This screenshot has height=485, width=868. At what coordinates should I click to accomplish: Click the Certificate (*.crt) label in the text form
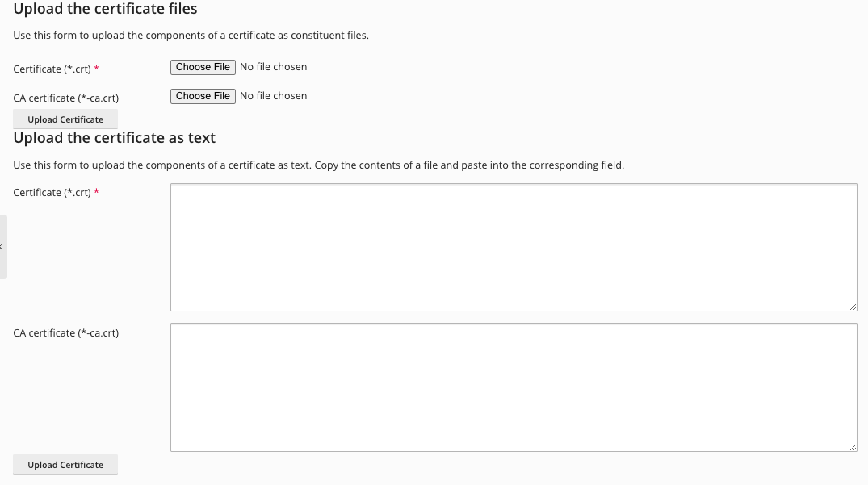click(52, 193)
